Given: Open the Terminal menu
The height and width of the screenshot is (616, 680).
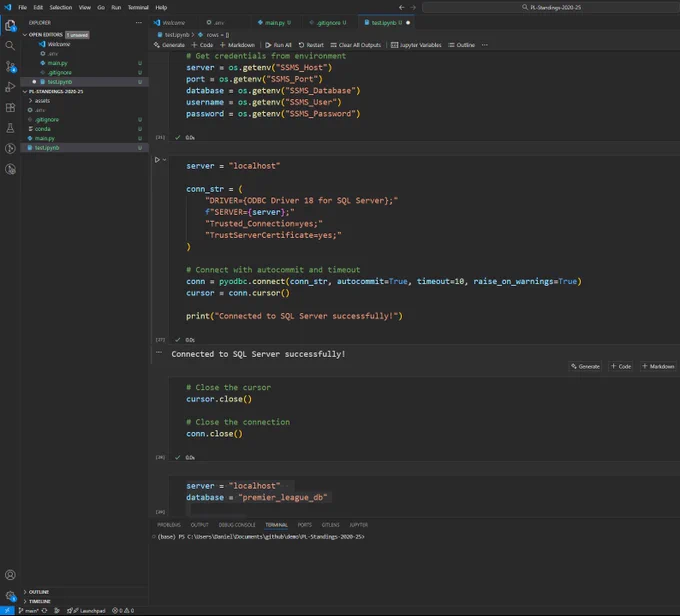Looking at the screenshot, I should point(138,7).
